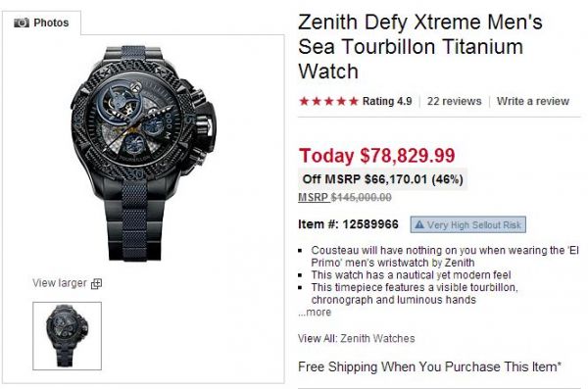Viewport: 588px width, 389px height.
Task: Click the Zenith Defy Xtreme product title
Action: pyautogui.click(x=420, y=46)
